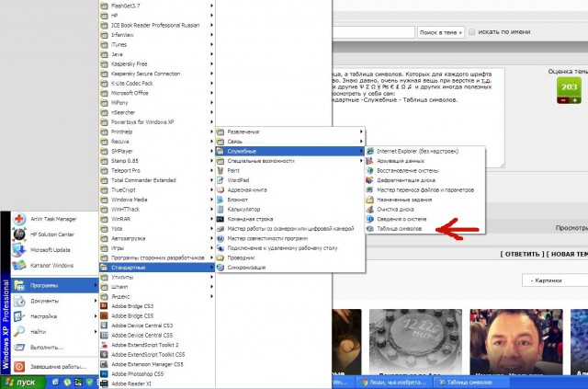This screenshot has width=588, height=389.
Task: Open Каталог Windows
Action: (54, 266)
